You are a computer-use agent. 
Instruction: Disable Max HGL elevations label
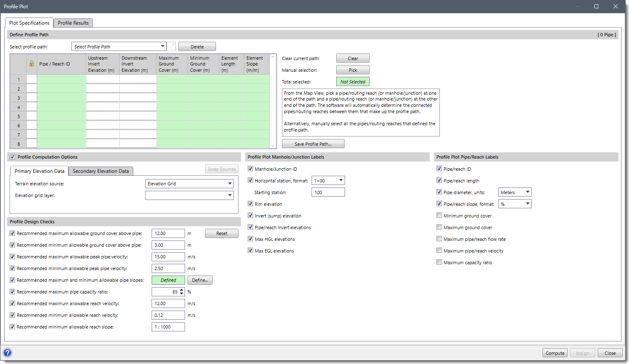pyautogui.click(x=250, y=239)
